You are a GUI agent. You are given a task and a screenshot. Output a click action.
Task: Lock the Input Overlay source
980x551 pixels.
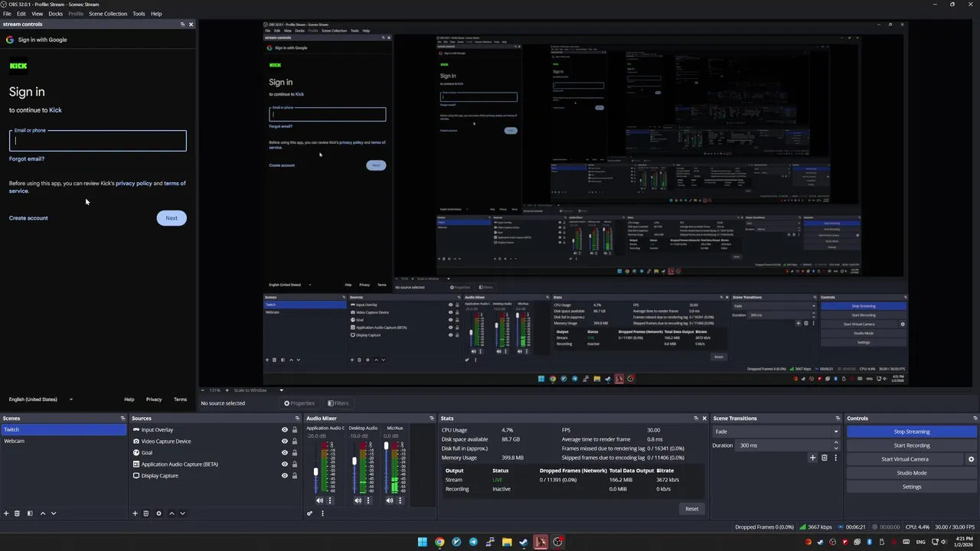(295, 430)
